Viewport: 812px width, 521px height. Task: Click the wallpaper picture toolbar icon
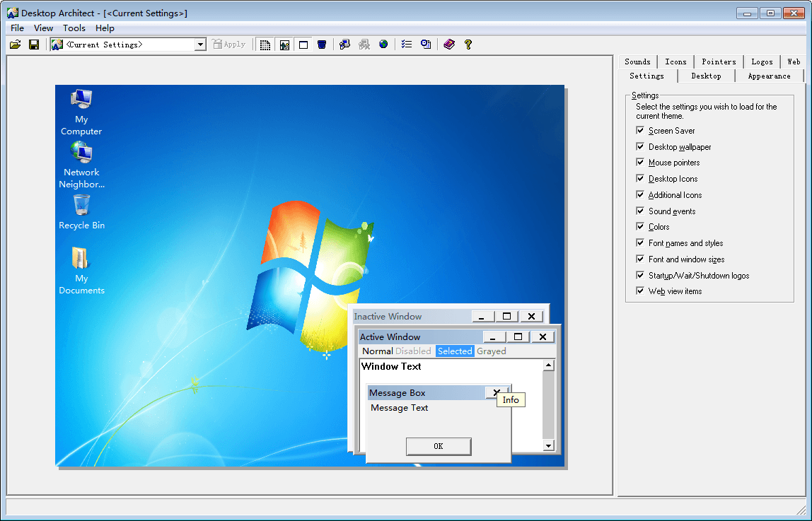pos(284,45)
